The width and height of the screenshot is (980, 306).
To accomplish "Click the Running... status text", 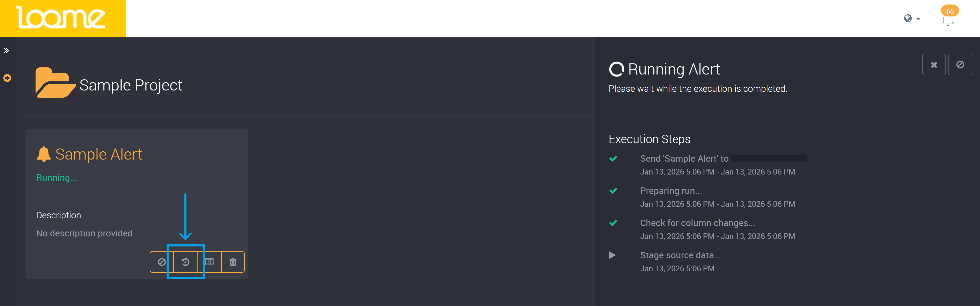I will pyautogui.click(x=56, y=177).
